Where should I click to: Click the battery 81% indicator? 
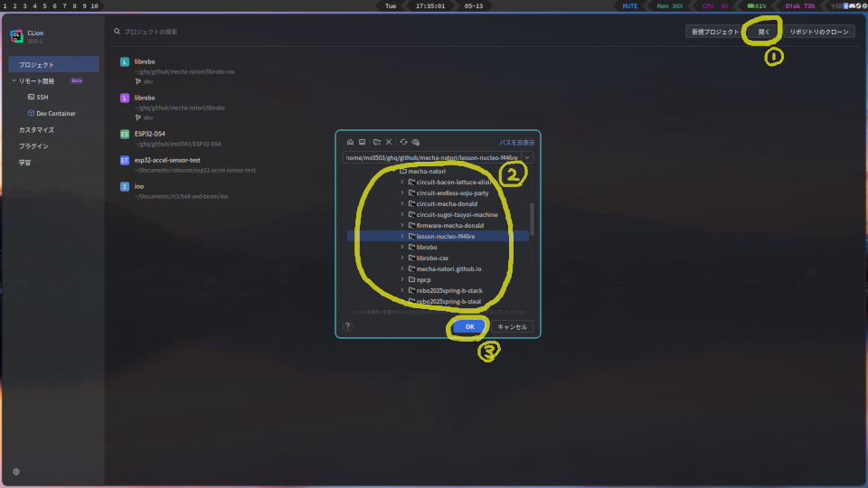[757, 6]
